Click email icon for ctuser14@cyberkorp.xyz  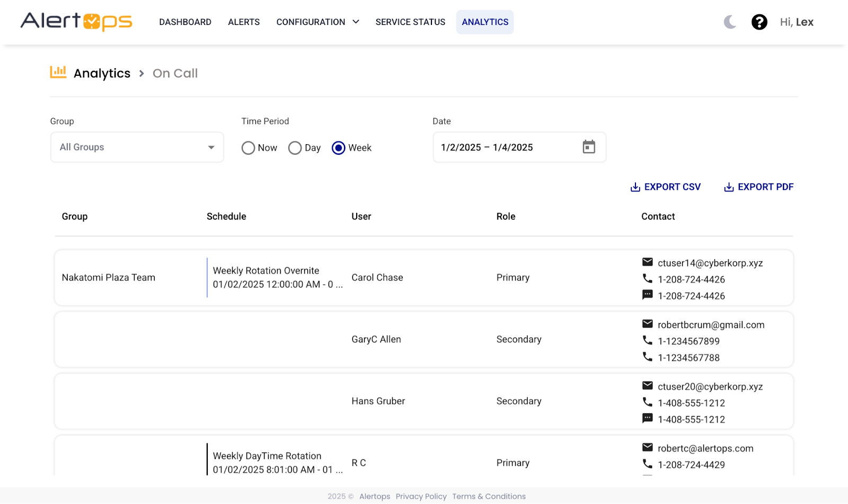pyautogui.click(x=647, y=262)
